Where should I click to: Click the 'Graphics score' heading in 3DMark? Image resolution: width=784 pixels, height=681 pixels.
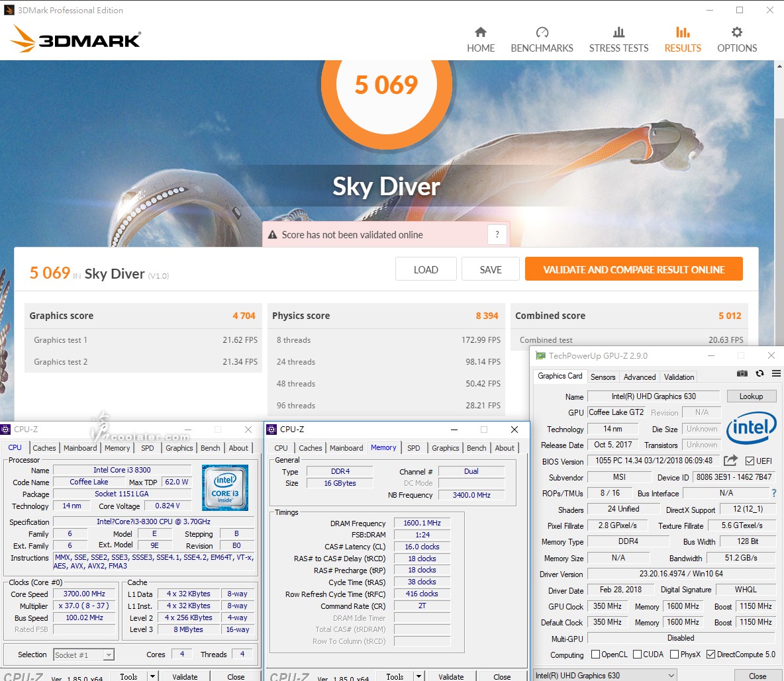[x=62, y=316]
